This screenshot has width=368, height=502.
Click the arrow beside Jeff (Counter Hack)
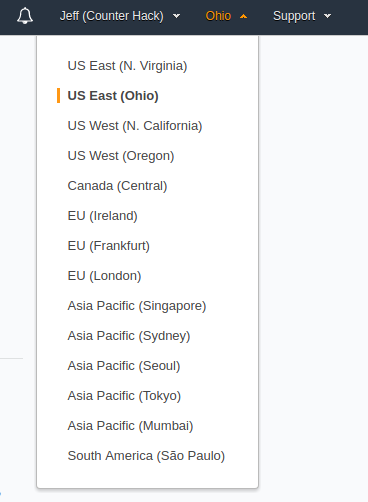[x=177, y=16]
